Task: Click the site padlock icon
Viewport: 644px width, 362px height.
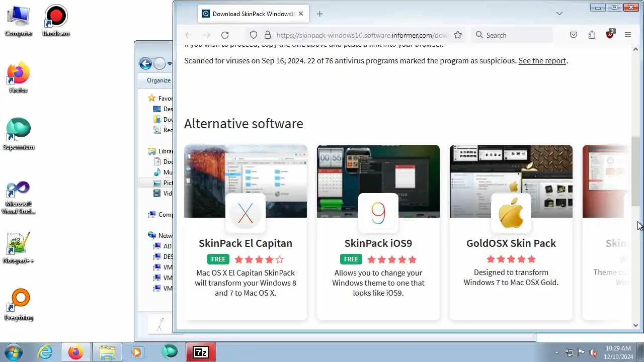Action: click(x=267, y=35)
